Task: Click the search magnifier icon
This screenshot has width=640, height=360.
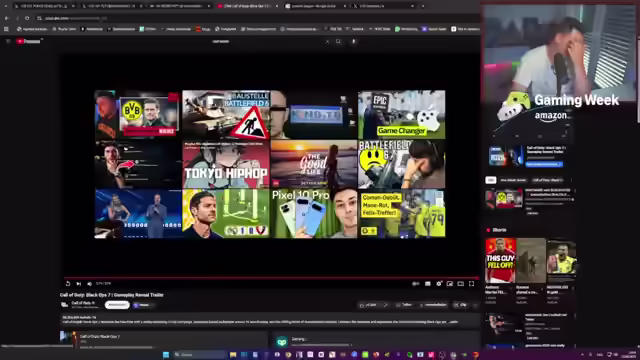Action: pos(338,41)
